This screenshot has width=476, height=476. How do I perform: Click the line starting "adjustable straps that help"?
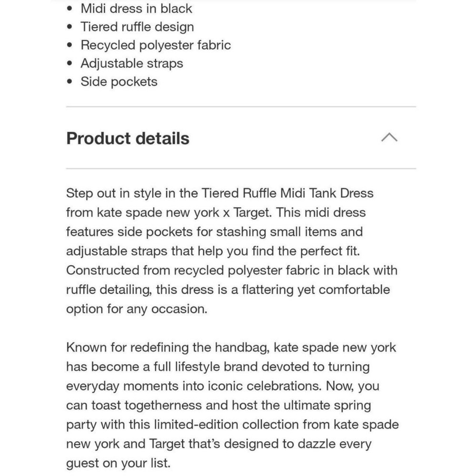click(x=216, y=251)
